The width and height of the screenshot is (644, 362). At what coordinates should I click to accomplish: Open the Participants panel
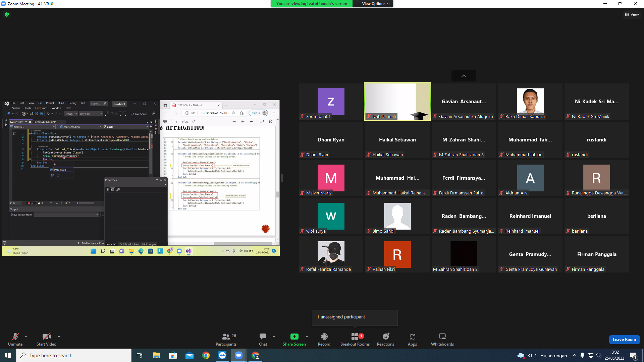[x=226, y=339]
